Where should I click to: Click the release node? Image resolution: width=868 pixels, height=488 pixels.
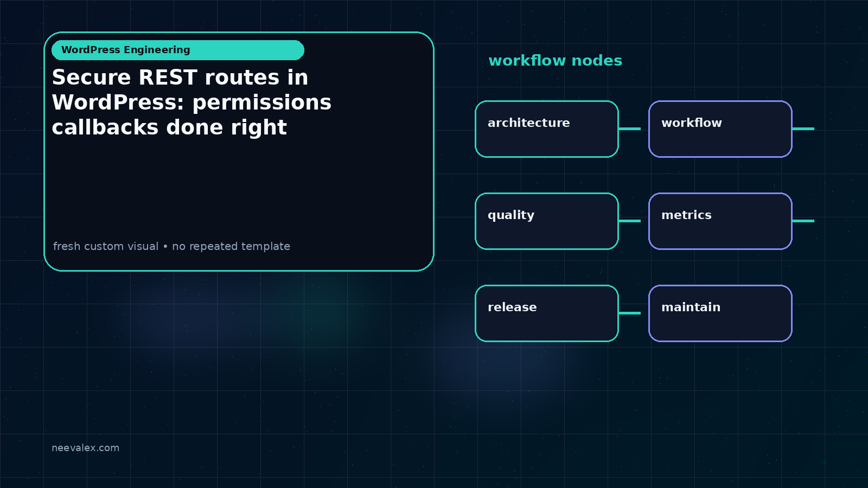pos(547,313)
